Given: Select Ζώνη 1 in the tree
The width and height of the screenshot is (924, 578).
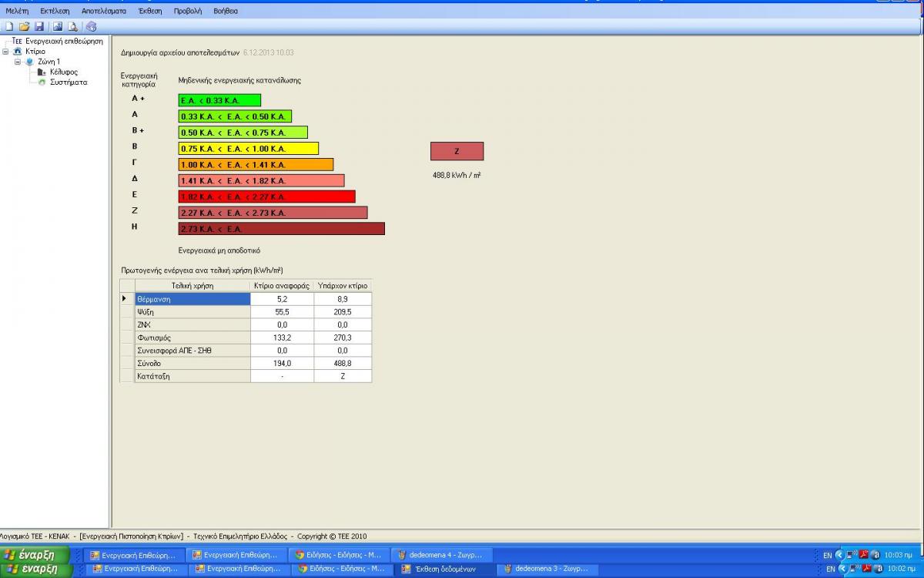Looking at the screenshot, I should point(49,62).
